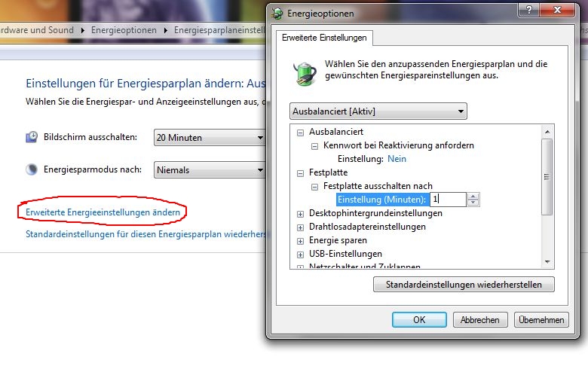Screen dimensions: 588x369
Task: Open the Niemals dropdown
Action: [210, 169]
